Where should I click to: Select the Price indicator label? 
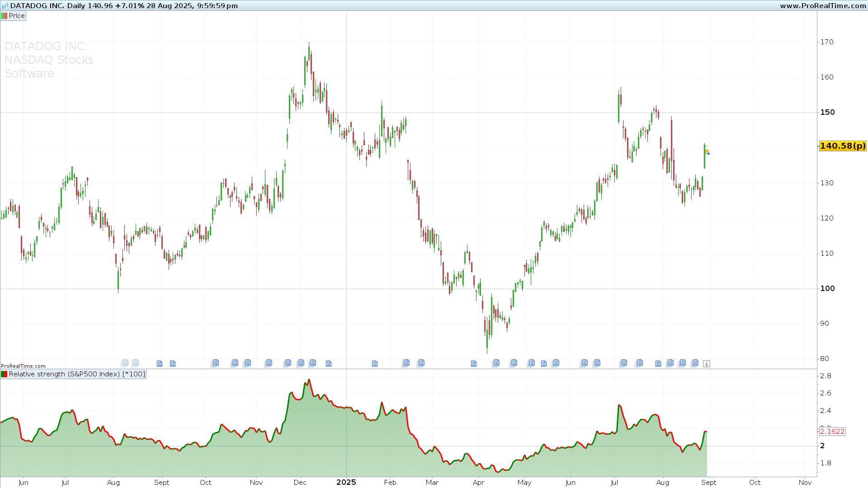tap(17, 16)
